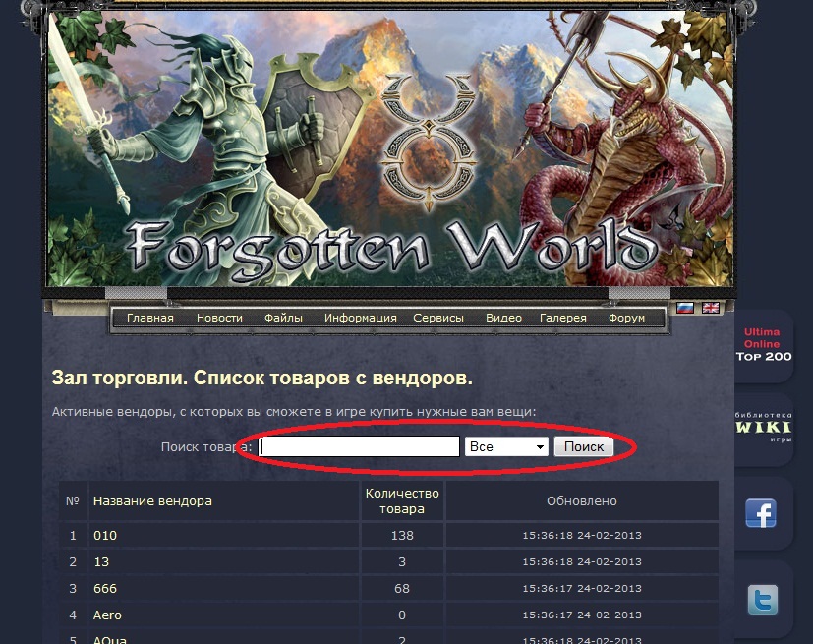Viewport: 813px width, 644px height.
Task: Open vendor 010 in the list
Action: 105,535
